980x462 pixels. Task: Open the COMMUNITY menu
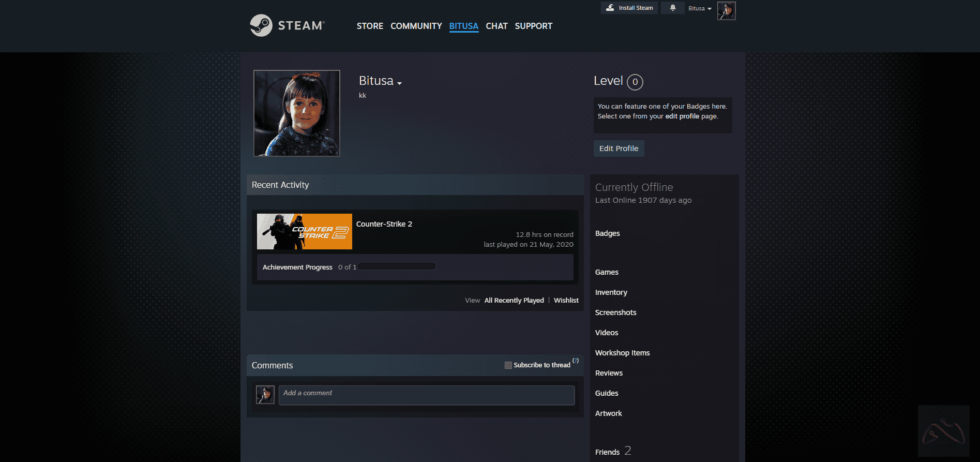pos(416,26)
